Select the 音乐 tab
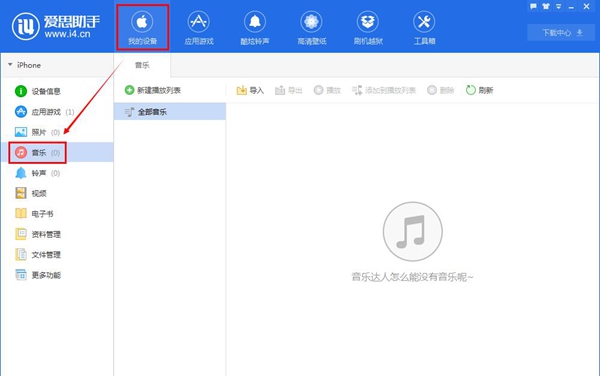 pyautogui.click(x=142, y=65)
